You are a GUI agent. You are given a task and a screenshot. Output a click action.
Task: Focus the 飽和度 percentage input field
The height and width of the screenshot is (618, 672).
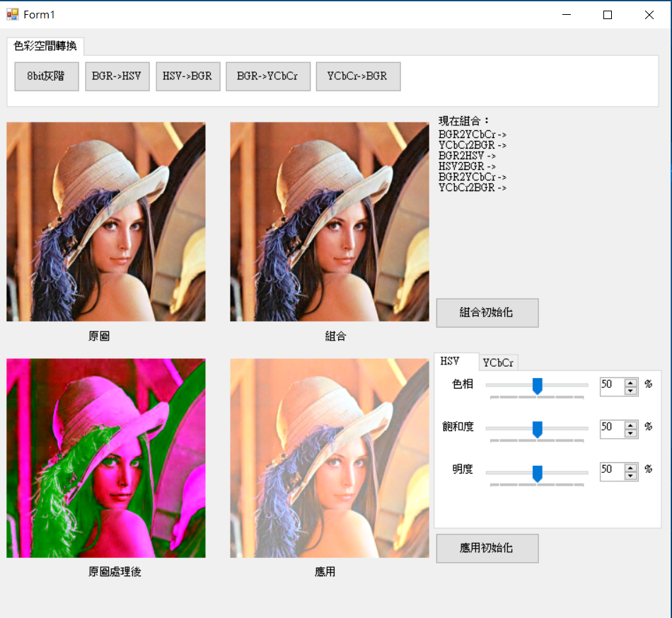point(613,429)
